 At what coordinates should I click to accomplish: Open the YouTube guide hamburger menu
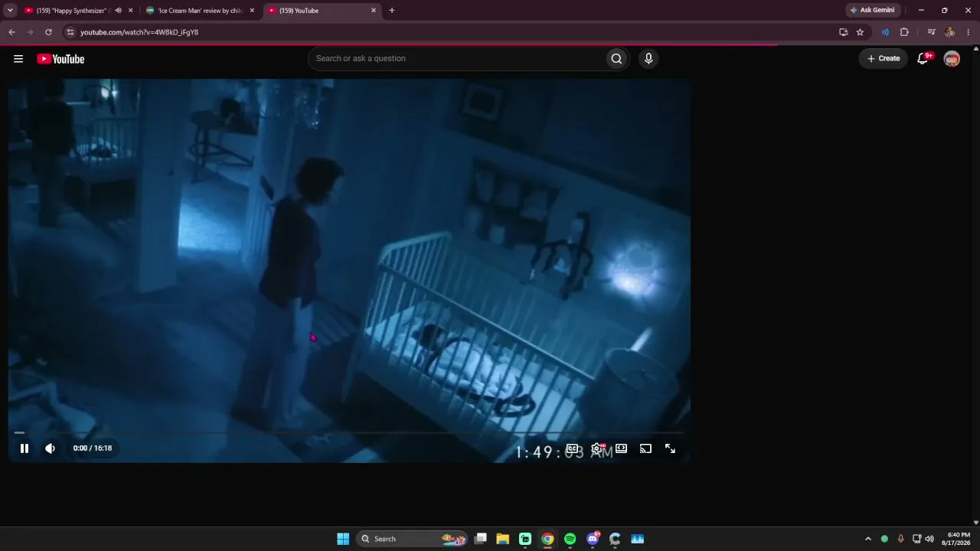tap(18, 59)
